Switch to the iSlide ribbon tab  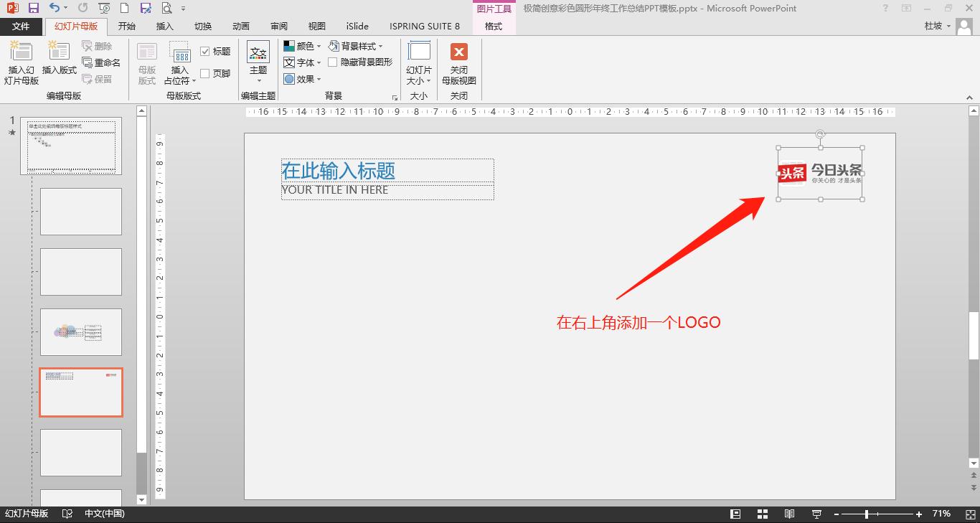[357, 27]
